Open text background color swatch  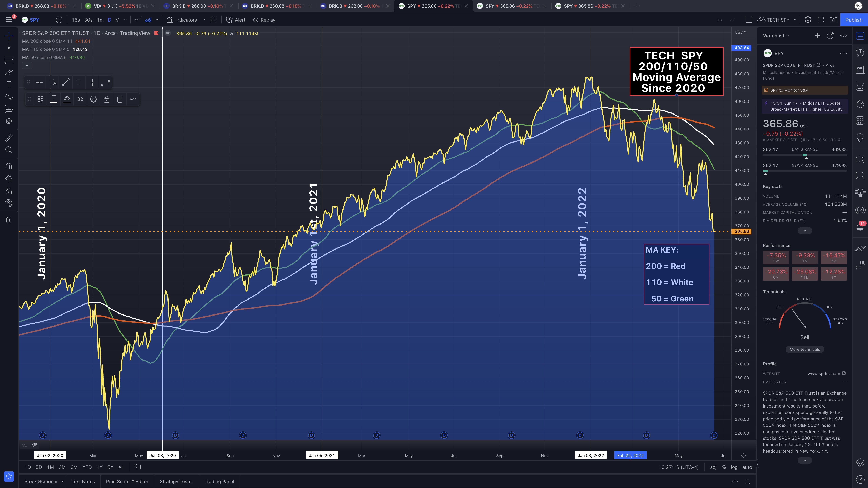(x=67, y=99)
